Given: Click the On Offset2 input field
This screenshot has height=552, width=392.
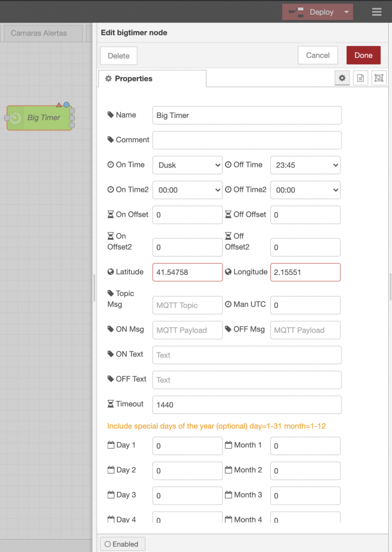Looking at the screenshot, I should click(x=187, y=247).
